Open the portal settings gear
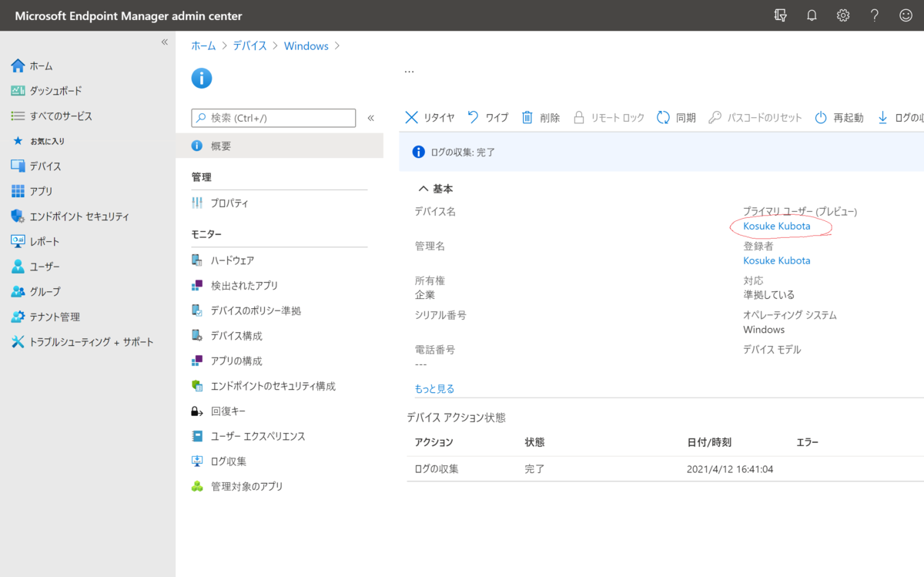This screenshot has width=924, height=577. [843, 15]
